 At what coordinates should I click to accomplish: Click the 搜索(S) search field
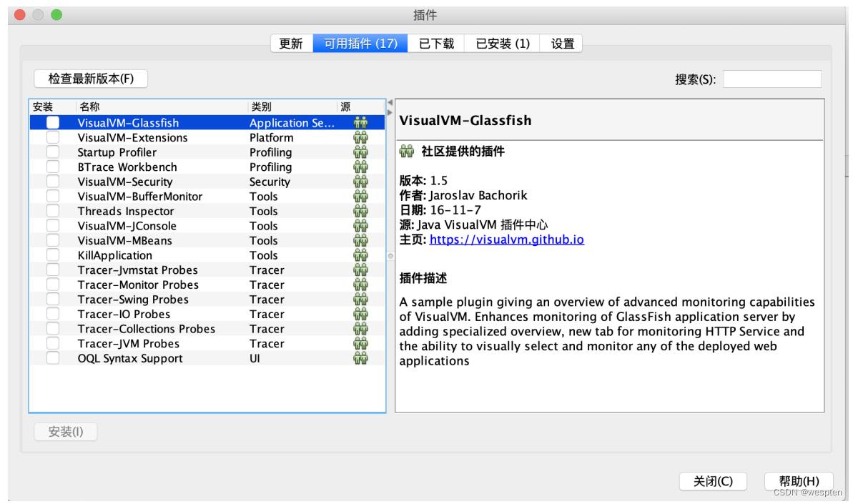tap(772, 79)
